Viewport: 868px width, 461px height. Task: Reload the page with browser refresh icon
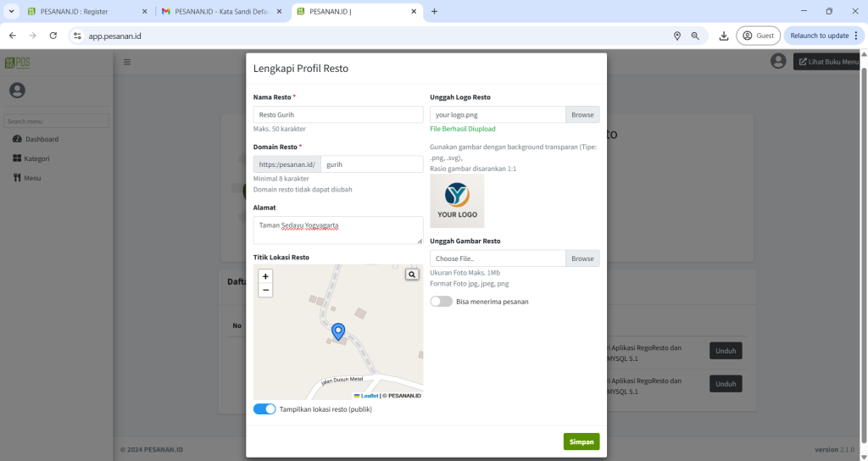pos(53,36)
